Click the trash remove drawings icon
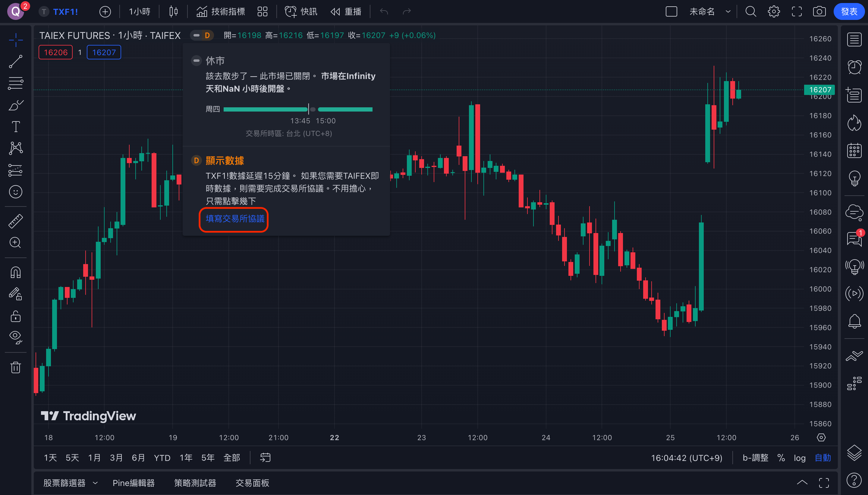This screenshot has height=495, width=868. pos(16,367)
